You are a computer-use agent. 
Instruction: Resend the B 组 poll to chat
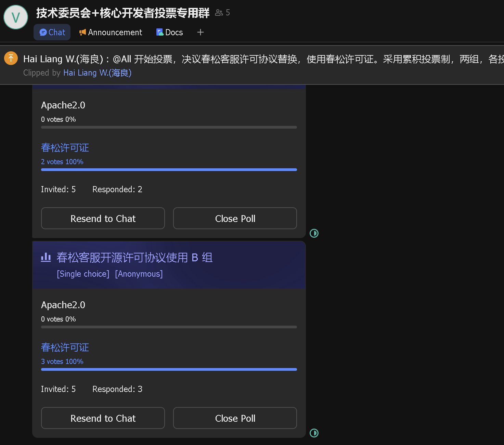tap(103, 418)
